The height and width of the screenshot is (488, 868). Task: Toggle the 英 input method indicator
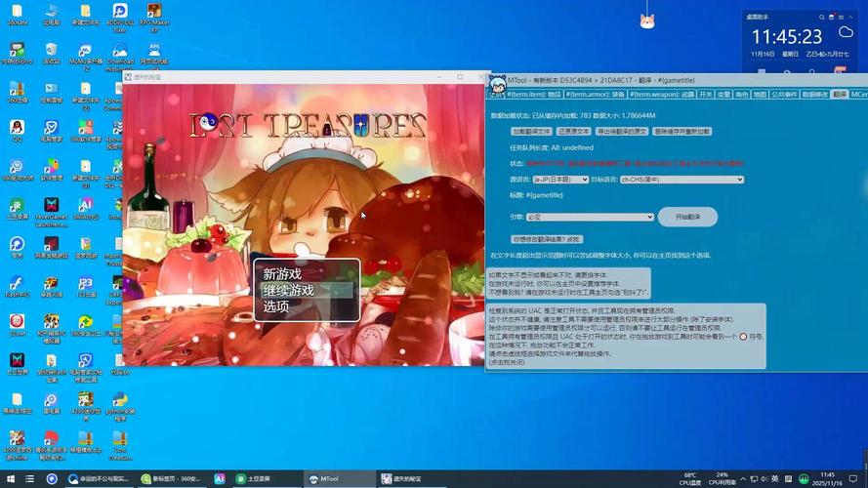pyautogui.click(x=775, y=478)
